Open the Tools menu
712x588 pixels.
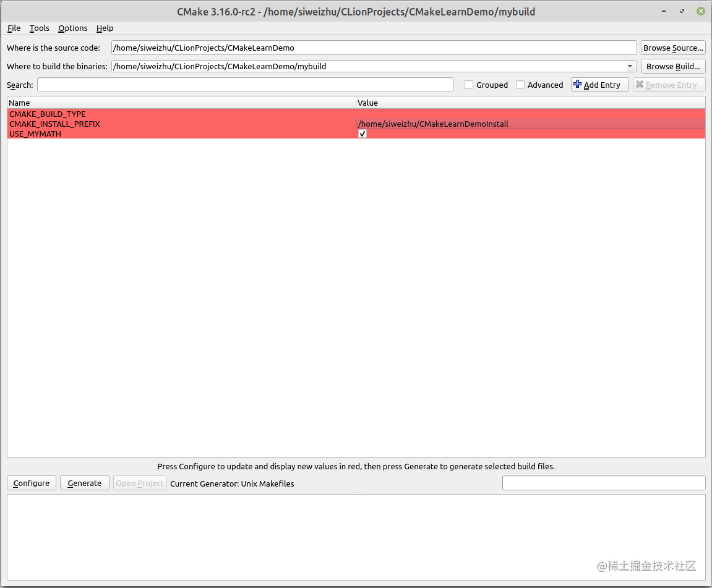coord(40,28)
